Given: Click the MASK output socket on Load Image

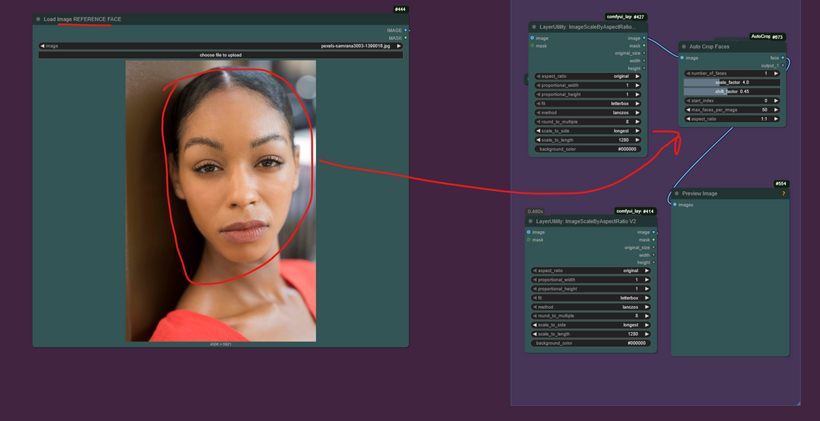Looking at the screenshot, I should point(405,38).
